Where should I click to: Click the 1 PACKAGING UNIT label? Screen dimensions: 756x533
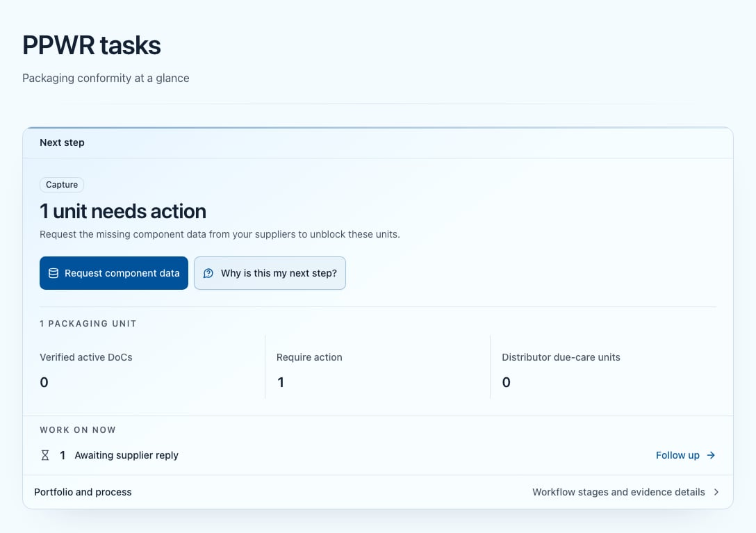[88, 324]
